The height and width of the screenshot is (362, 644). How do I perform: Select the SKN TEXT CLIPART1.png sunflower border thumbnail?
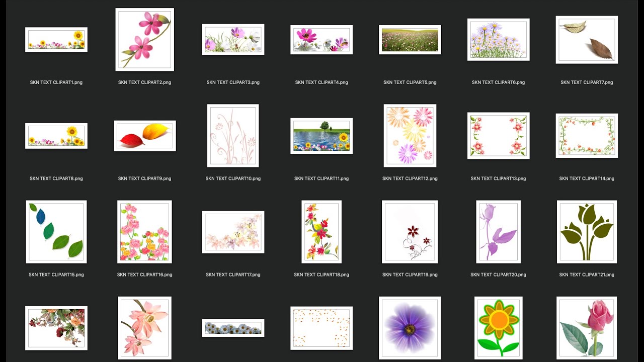(56, 40)
